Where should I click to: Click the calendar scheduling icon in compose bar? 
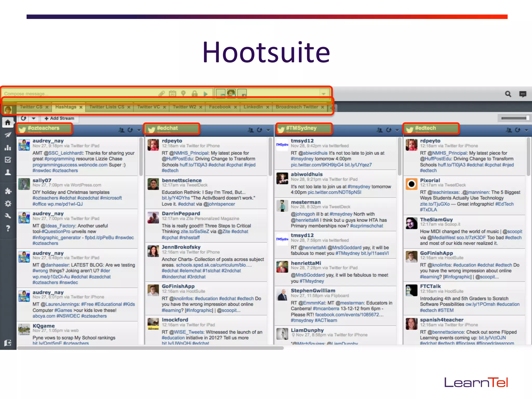coord(172,94)
